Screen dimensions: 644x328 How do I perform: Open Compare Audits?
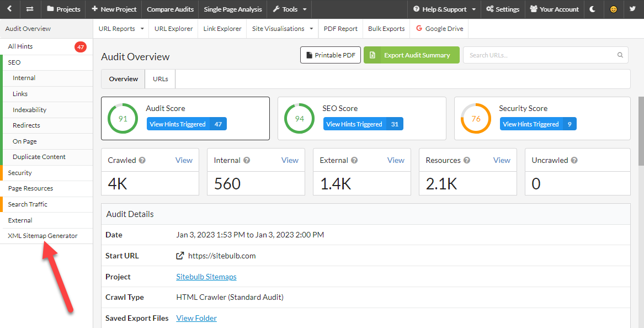[169, 9]
